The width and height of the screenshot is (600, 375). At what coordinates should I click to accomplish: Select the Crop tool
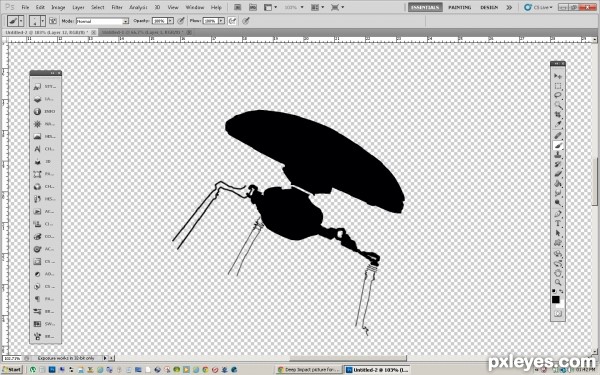558,115
